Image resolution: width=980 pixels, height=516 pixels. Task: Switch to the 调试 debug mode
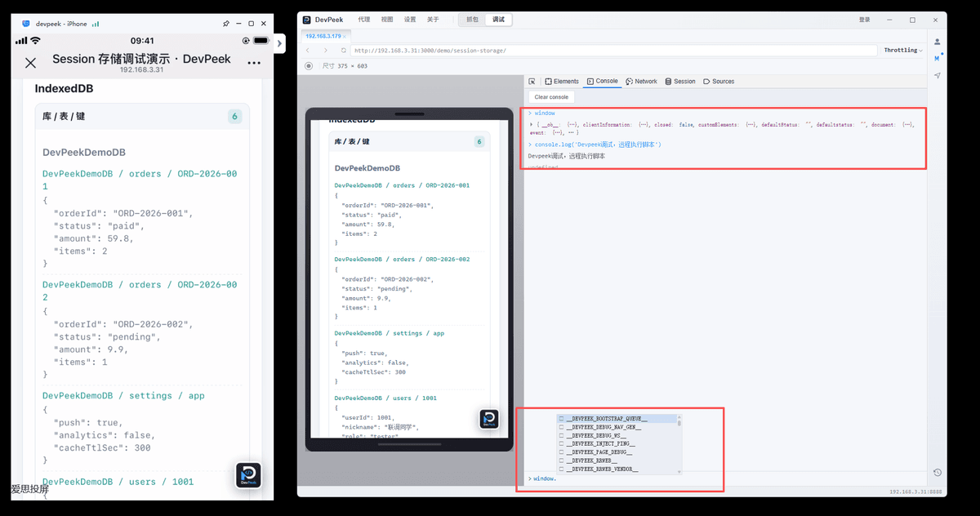498,20
